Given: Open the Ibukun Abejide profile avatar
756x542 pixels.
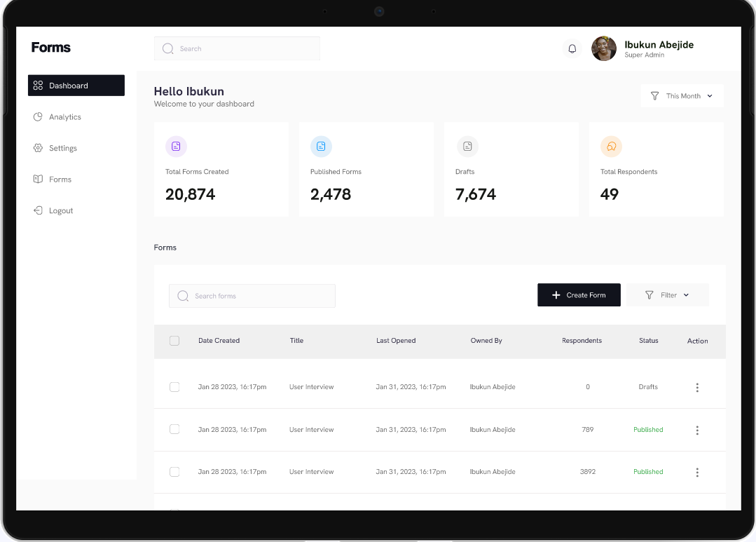Looking at the screenshot, I should click(604, 48).
